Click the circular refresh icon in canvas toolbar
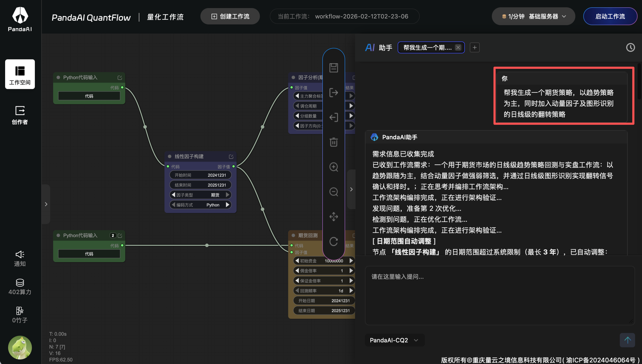 [334, 241]
